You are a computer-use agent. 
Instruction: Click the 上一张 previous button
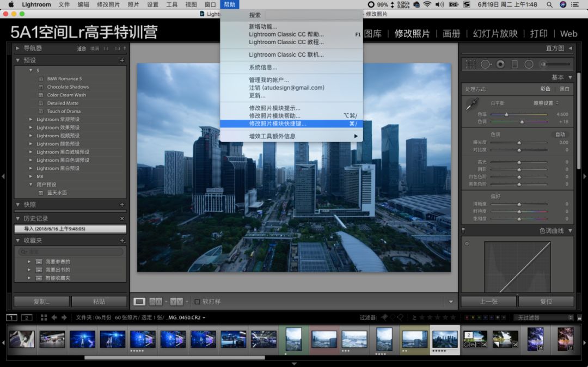tap(488, 302)
